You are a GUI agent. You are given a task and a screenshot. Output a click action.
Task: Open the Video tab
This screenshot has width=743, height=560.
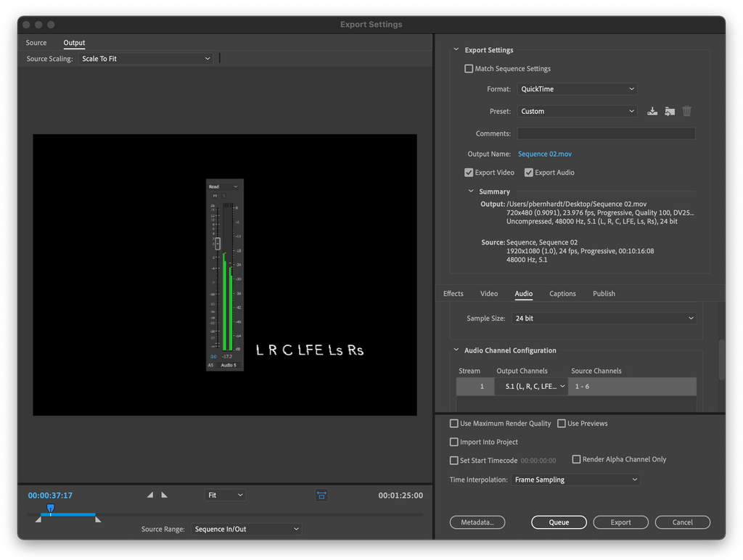[x=488, y=293]
